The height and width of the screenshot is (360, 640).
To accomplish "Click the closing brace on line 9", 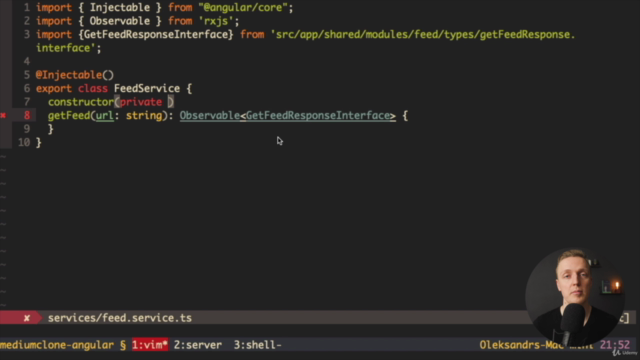I will tap(51, 129).
